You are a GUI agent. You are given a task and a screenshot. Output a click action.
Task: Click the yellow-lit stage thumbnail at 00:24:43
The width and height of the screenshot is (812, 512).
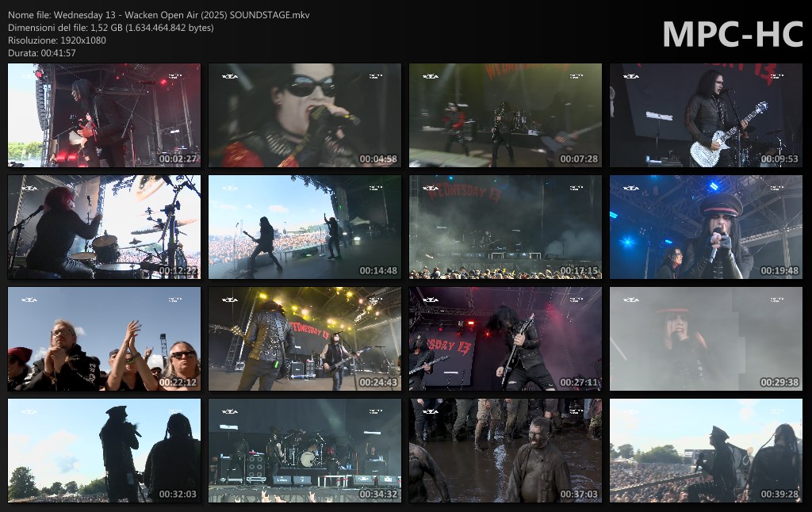coord(304,339)
